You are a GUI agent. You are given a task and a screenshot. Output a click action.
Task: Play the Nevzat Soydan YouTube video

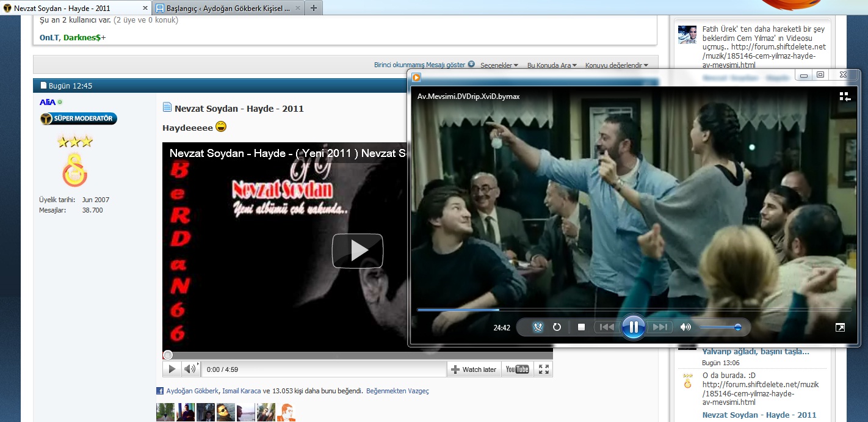click(357, 250)
